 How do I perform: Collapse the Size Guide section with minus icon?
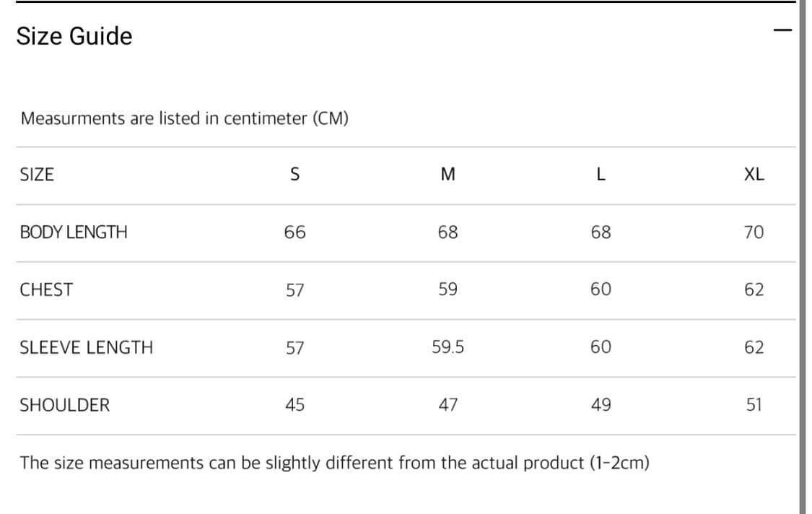click(x=782, y=31)
